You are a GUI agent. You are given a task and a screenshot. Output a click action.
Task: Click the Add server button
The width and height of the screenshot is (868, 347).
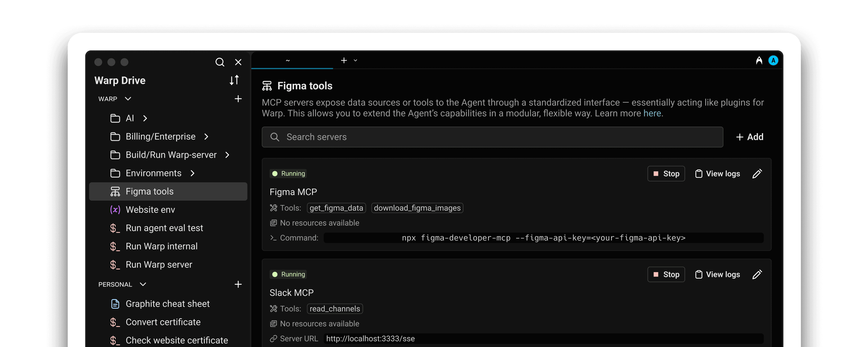click(750, 137)
